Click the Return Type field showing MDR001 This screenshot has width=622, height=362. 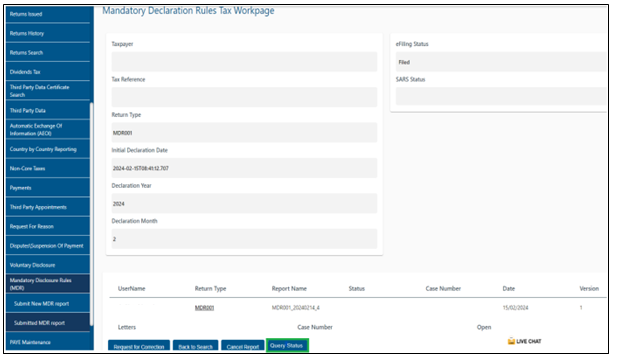pyautogui.click(x=244, y=132)
